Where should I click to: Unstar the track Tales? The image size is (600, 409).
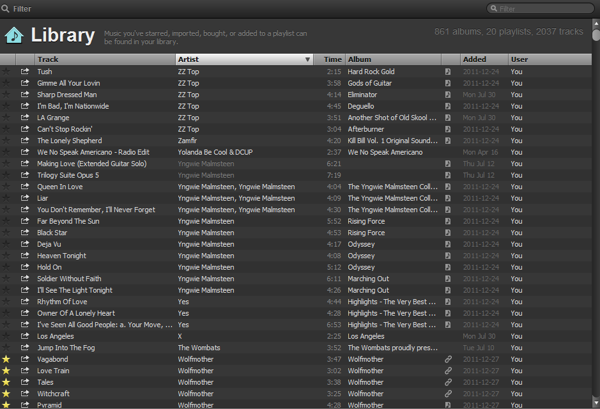[x=6, y=382]
